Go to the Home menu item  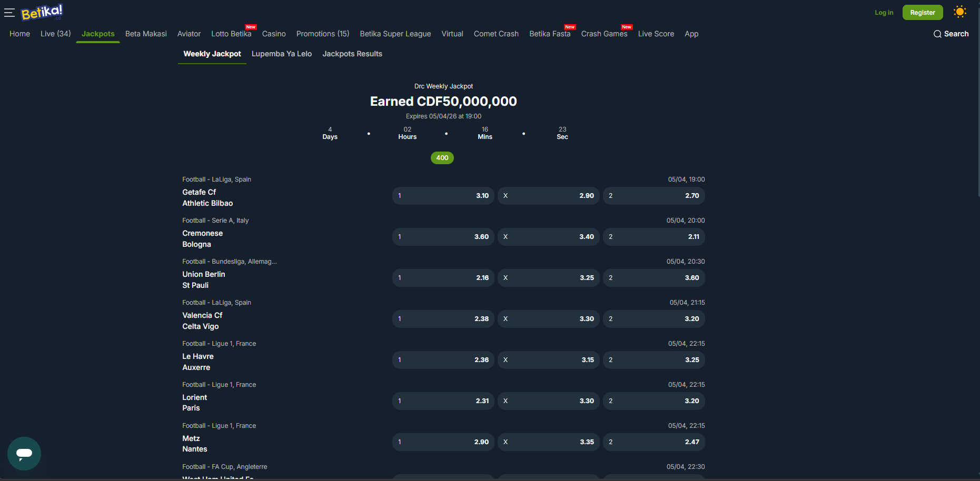pyautogui.click(x=20, y=34)
